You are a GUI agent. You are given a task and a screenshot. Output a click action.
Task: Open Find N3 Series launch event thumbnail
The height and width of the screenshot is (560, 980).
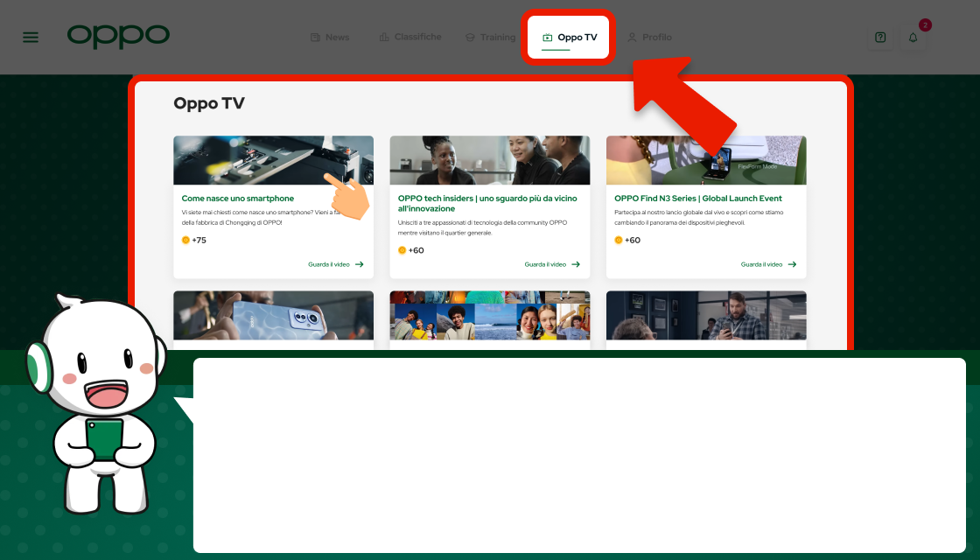point(705,160)
